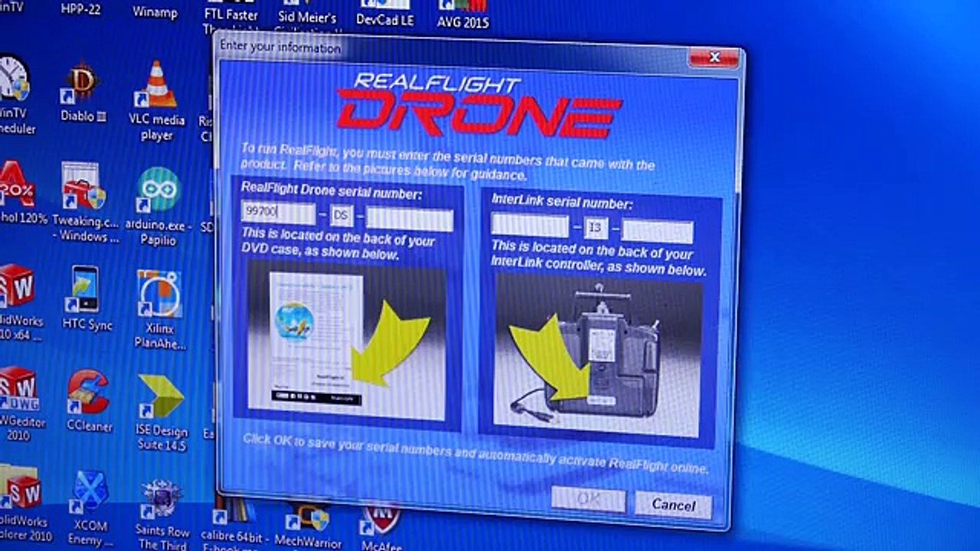Screen dimensions: 980x551
Task: Click the InterLink controller guidance picture
Action: [599, 355]
